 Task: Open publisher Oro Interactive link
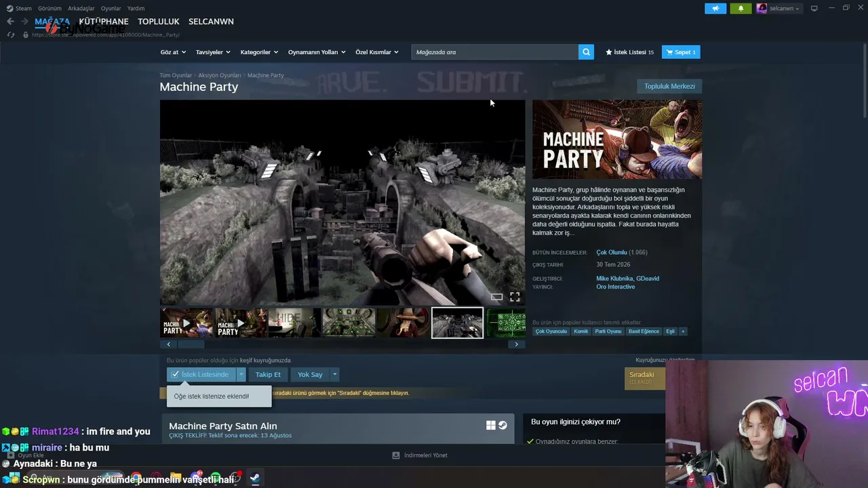[616, 287]
